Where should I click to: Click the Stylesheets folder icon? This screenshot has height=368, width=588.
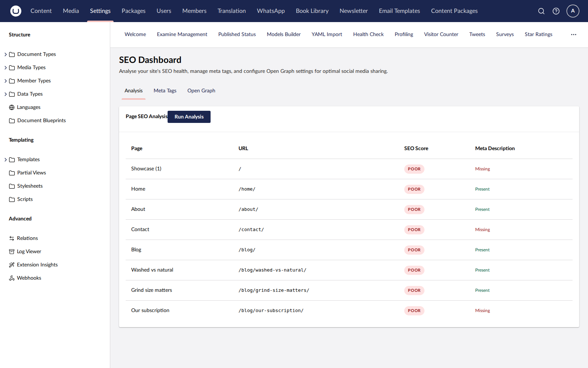click(x=12, y=186)
